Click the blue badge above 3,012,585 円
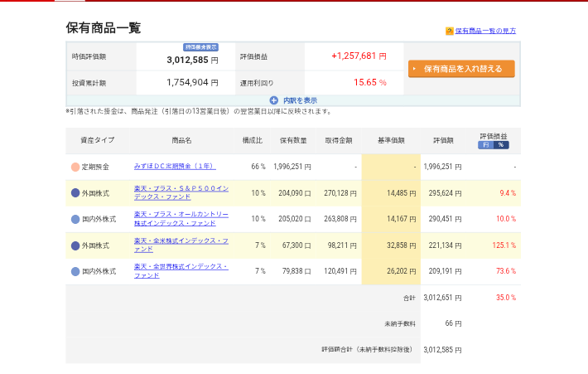Image resolution: width=588 pixels, height=374 pixels. pyautogui.click(x=200, y=47)
